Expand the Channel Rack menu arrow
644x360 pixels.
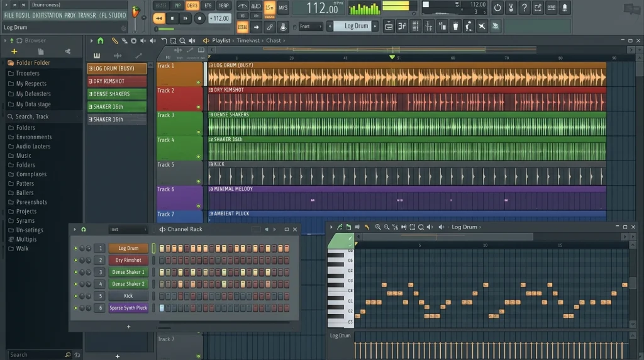pos(75,229)
